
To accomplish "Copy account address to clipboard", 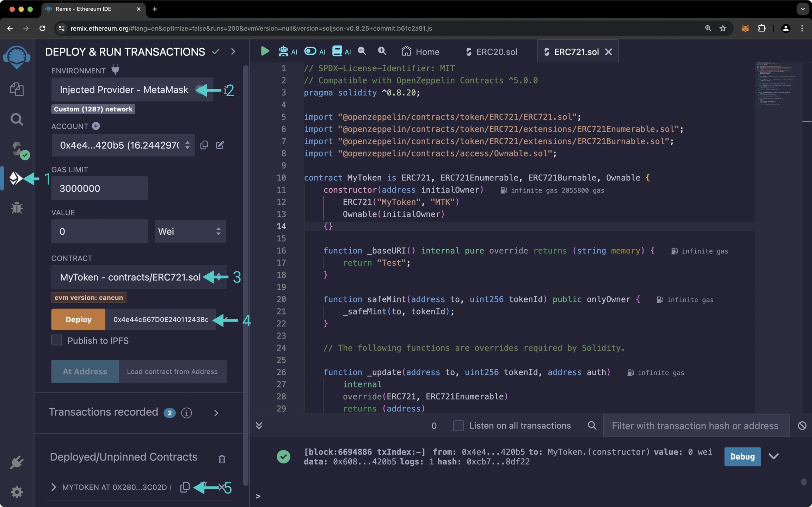I will click(204, 145).
